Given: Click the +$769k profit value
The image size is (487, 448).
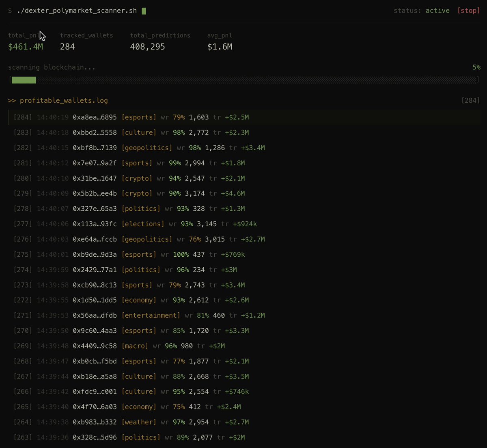Looking at the screenshot, I should 233,255.
